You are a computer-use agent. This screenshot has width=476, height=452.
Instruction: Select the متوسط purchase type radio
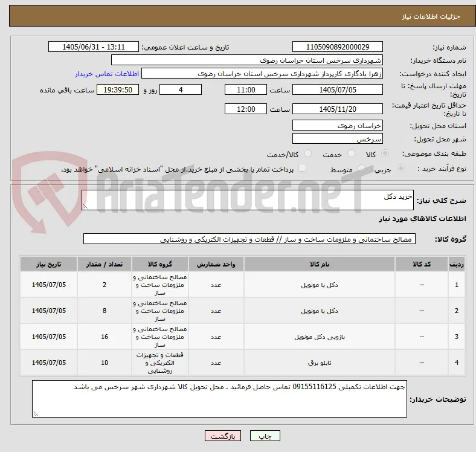tap(361, 168)
